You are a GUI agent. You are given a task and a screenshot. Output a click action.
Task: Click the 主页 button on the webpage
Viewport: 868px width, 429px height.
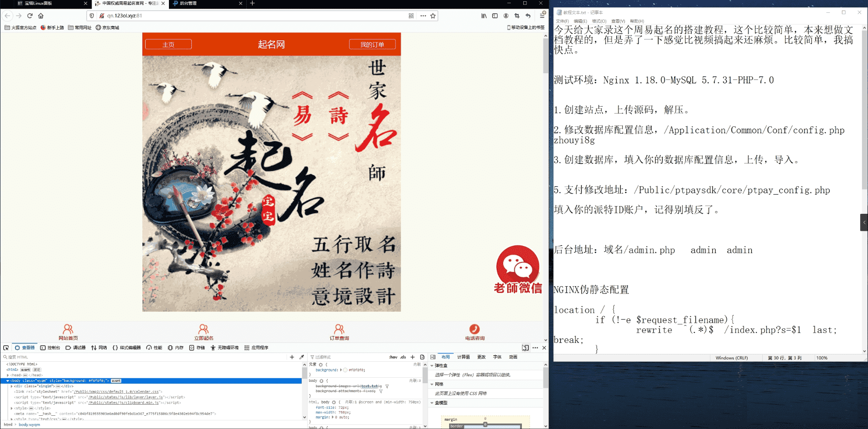168,44
